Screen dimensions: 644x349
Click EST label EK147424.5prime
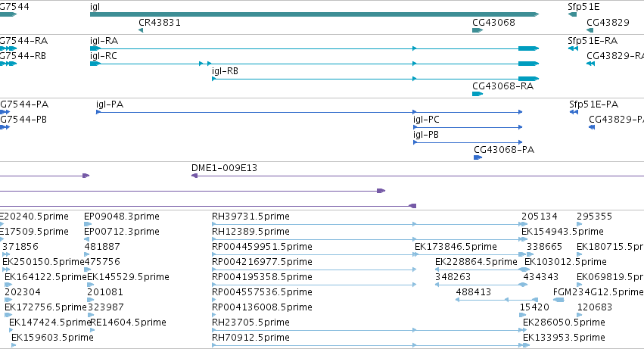click(x=49, y=323)
